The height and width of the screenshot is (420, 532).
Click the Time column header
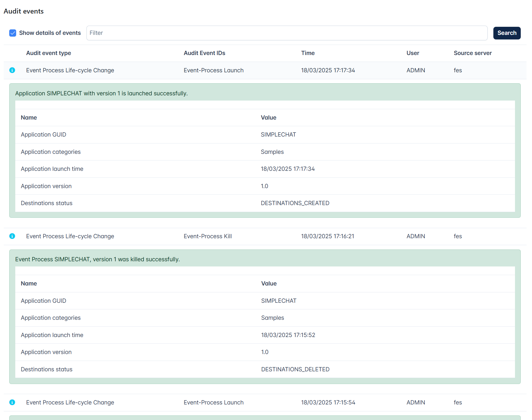point(308,53)
